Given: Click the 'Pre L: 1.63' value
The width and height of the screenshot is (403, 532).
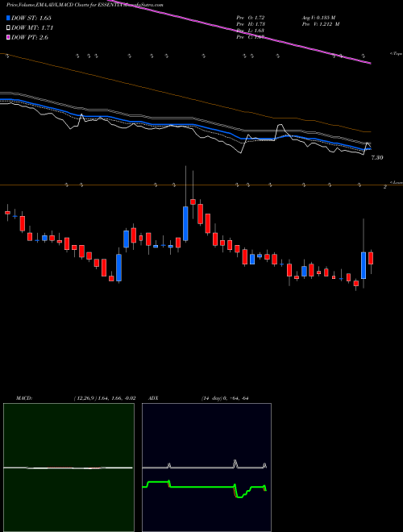Looking at the screenshot, I should [x=251, y=31].
